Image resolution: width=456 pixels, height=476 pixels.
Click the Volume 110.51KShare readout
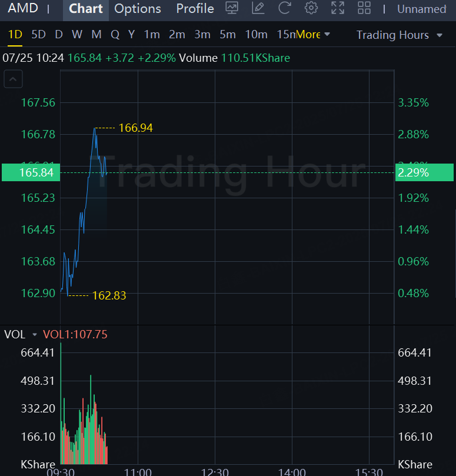coord(234,58)
